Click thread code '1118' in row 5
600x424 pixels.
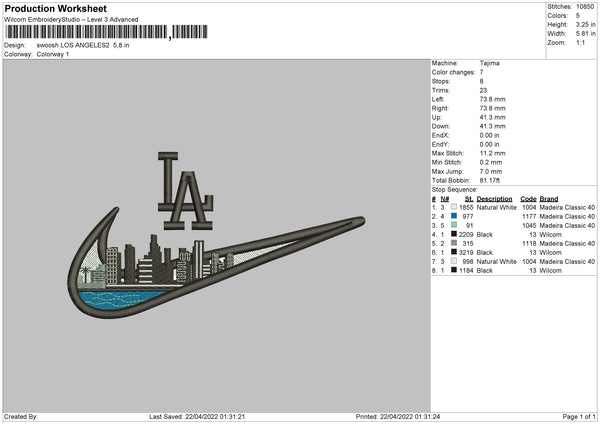click(529, 243)
